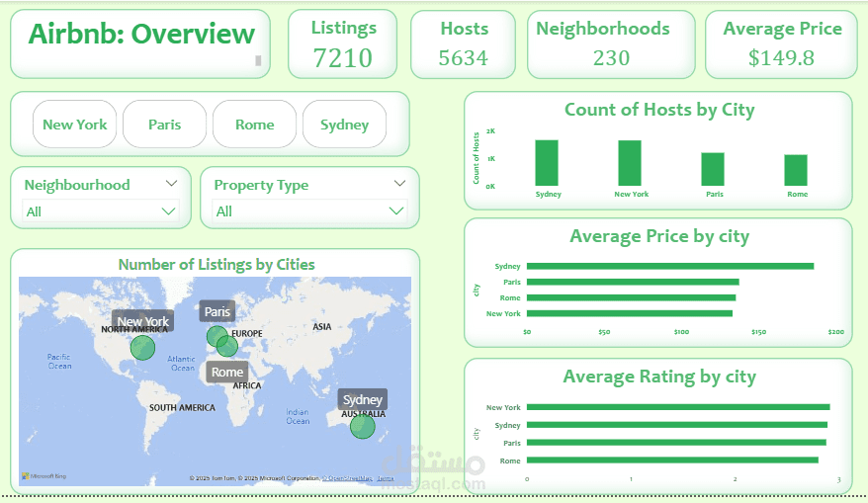Click the SOUTH AMERICA label on the map
868x503 pixels.
(182, 408)
